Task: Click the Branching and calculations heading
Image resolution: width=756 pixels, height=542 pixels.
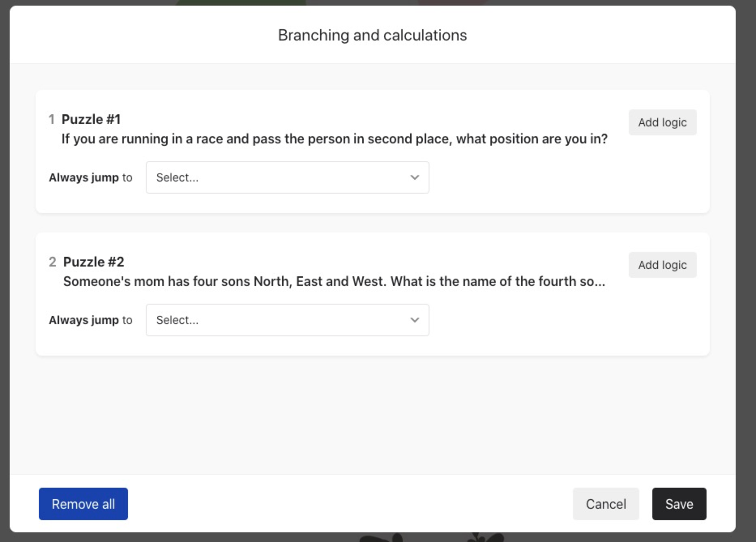Action: tap(373, 35)
